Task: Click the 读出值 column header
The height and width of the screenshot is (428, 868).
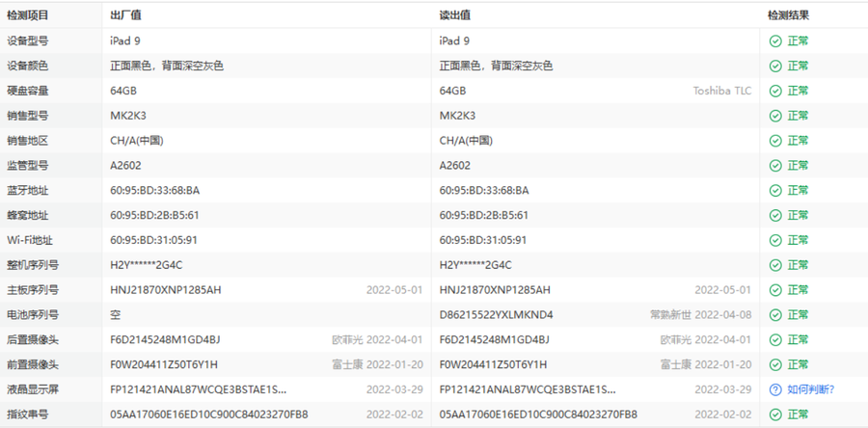Action: (454, 15)
